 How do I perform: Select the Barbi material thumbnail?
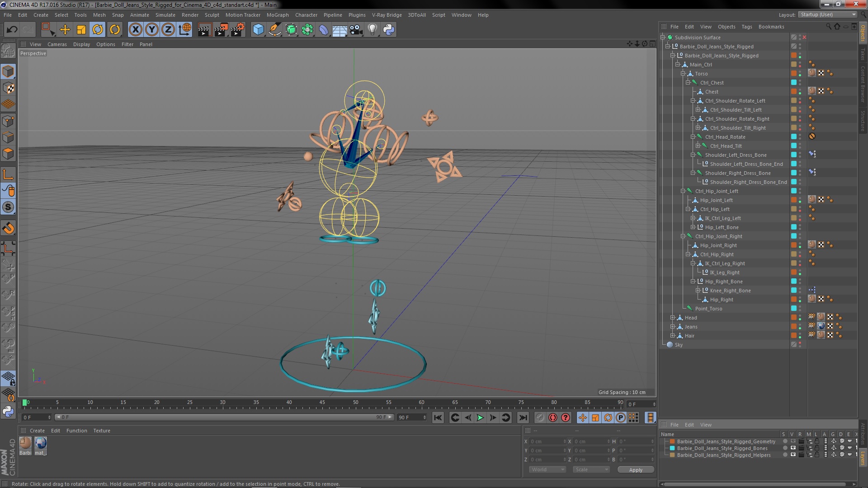pyautogui.click(x=25, y=443)
